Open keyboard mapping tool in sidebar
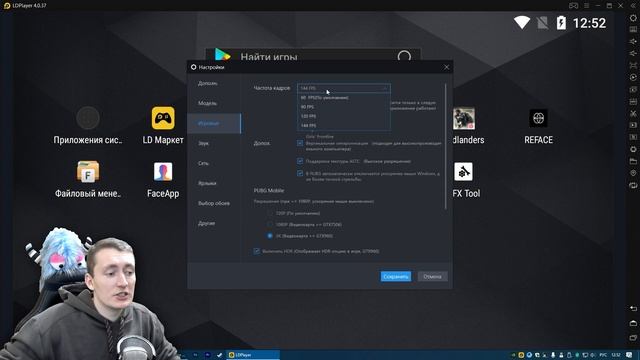 (x=633, y=29)
